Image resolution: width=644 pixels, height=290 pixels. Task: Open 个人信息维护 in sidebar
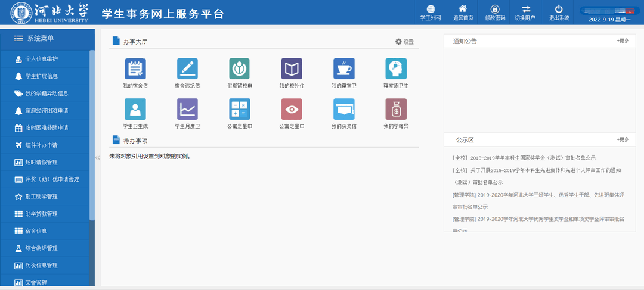tap(45, 59)
